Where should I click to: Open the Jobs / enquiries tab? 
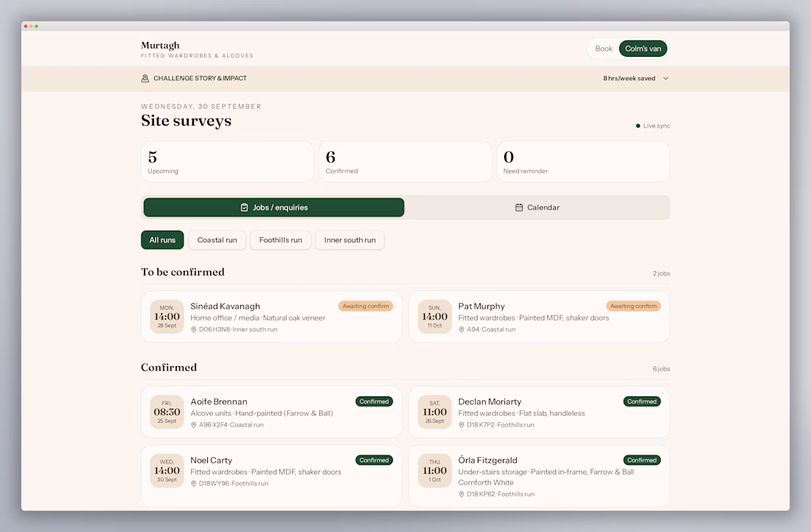coord(274,207)
